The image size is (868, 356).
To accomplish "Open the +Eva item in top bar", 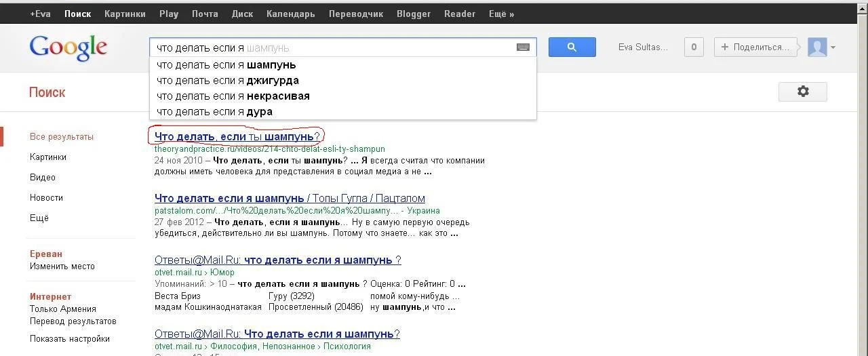I will click(x=40, y=14).
